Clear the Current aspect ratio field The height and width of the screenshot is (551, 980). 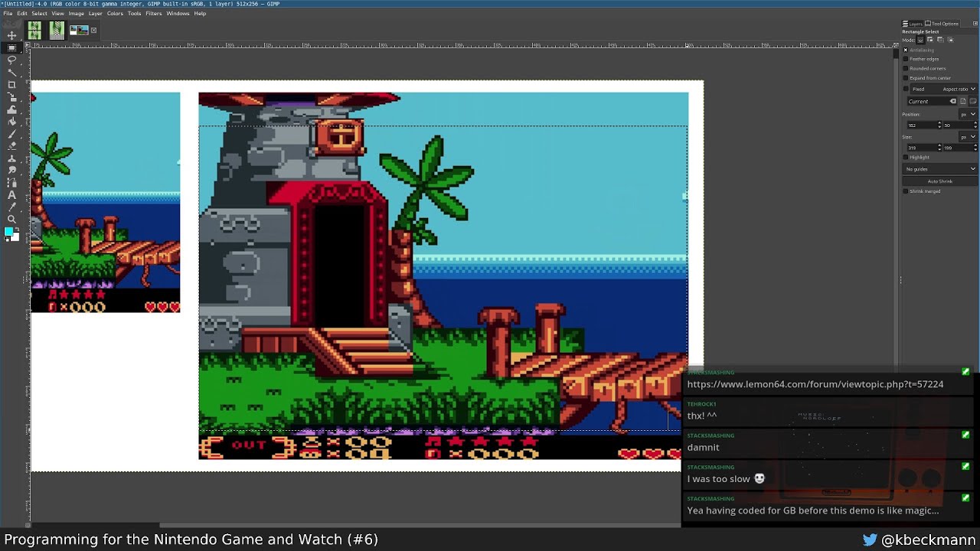[953, 101]
